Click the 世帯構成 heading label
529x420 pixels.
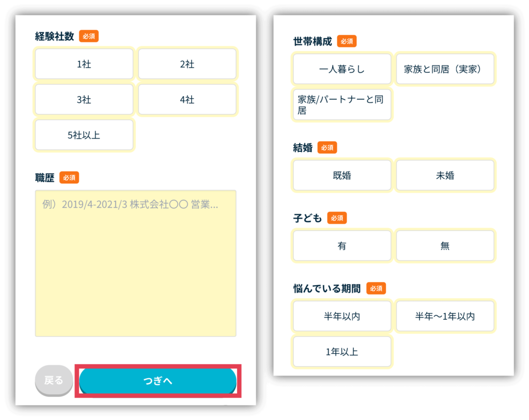pos(313,41)
